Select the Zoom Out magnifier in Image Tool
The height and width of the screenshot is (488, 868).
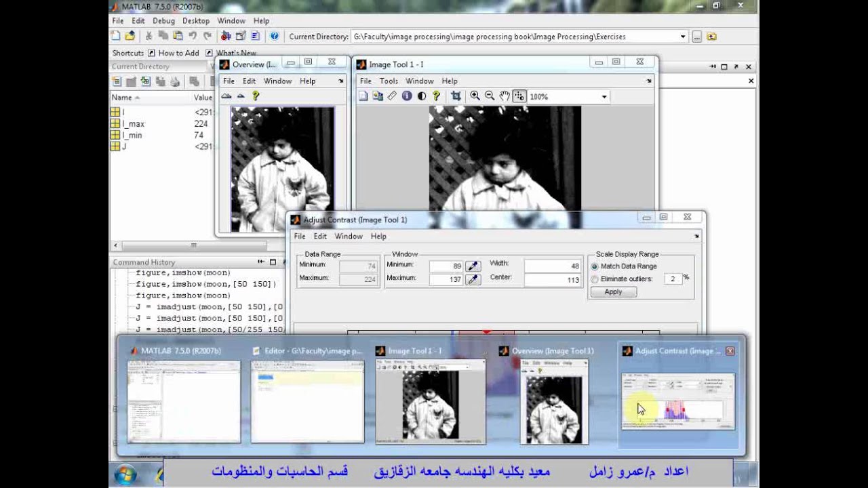coord(490,96)
